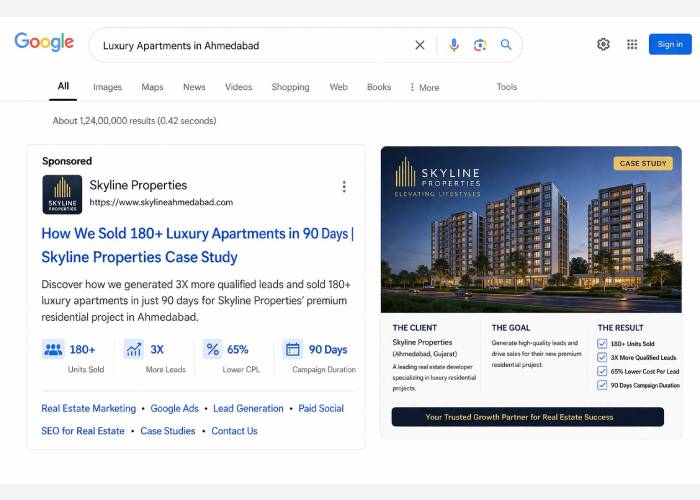Viewport: 700px width, 500px height.
Task: Open the SEO for Real Estate sitelink
Action: pos(83,431)
